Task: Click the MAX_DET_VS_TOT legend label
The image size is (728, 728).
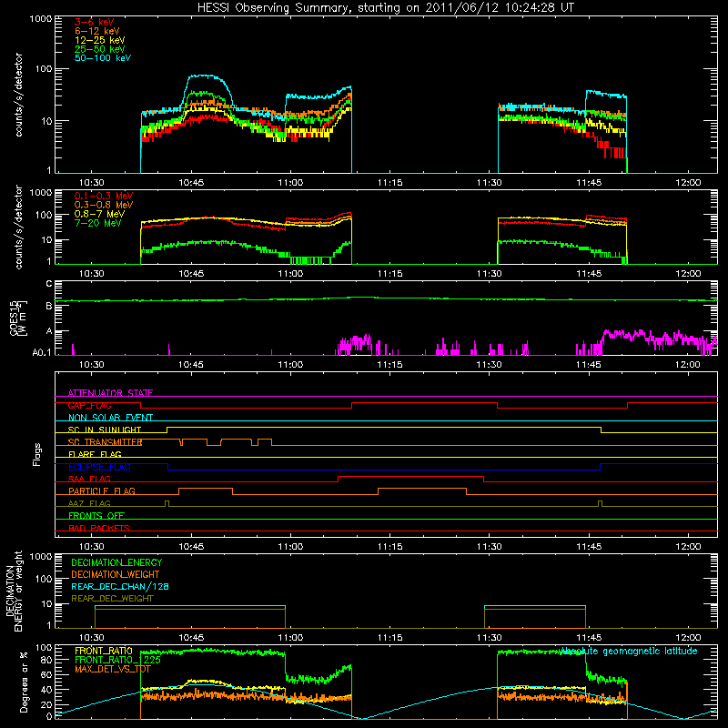Action: tap(113, 669)
